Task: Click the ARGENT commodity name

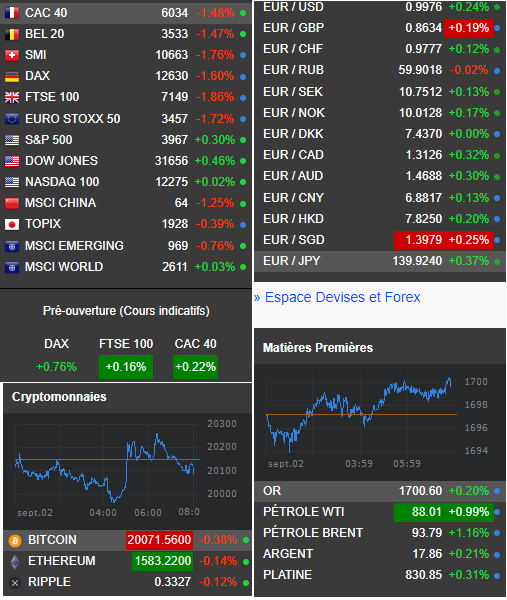Action: [288, 554]
